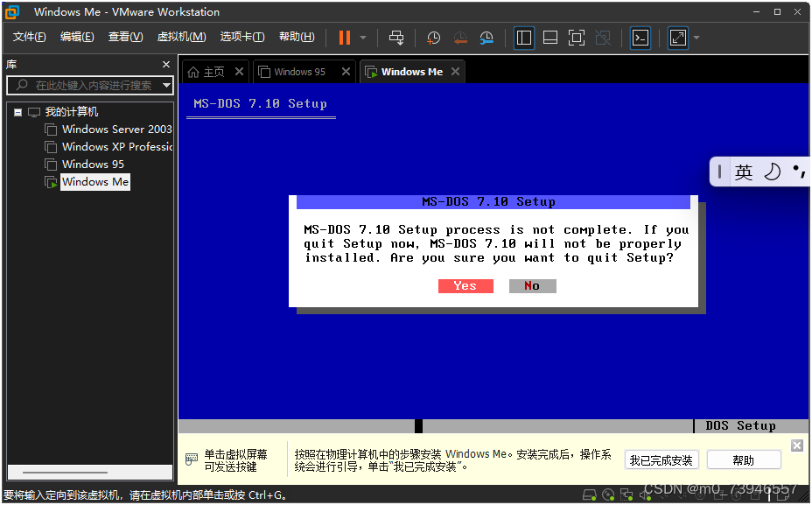Click the disabled Unity mode icon
Viewport: 812px width, 505px height.
[603, 38]
